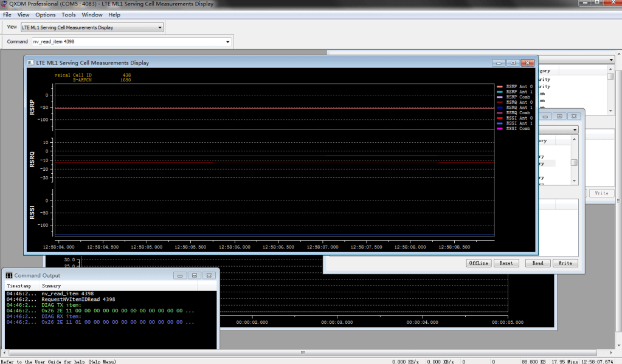Click the Reset button
Viewport: 622px width, 364px height.
point(506,263)
